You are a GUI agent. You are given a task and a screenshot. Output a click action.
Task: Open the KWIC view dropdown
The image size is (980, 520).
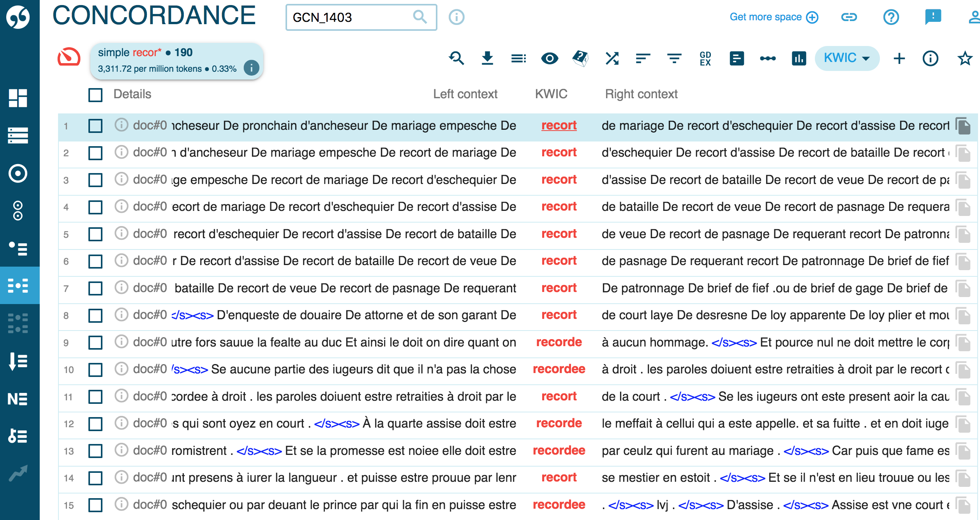pos(847,58)
